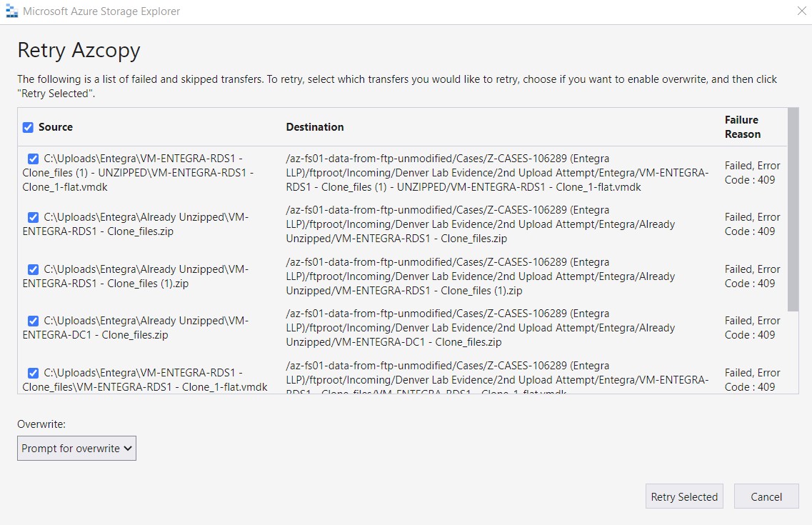Viewport: 812px width, 525px height.
Task: Click the destination path for RDS1 Clone_files.zip
Action: coord(481,224)
